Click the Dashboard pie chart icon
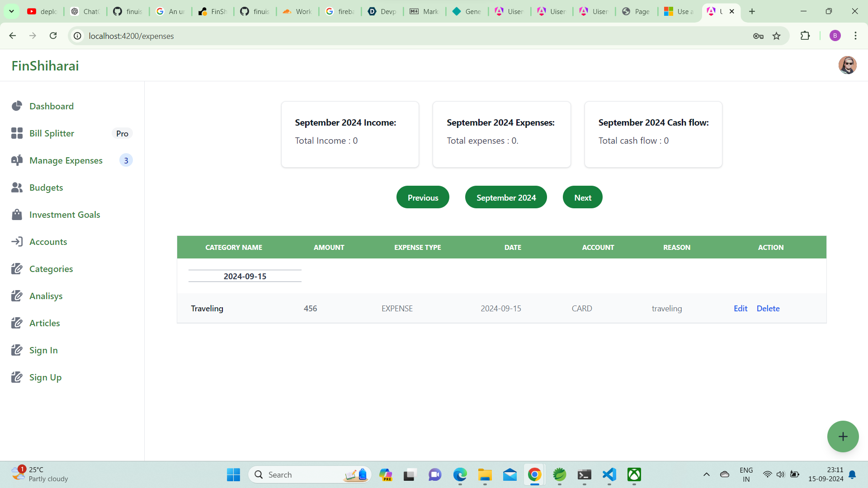 coord(17,106)
